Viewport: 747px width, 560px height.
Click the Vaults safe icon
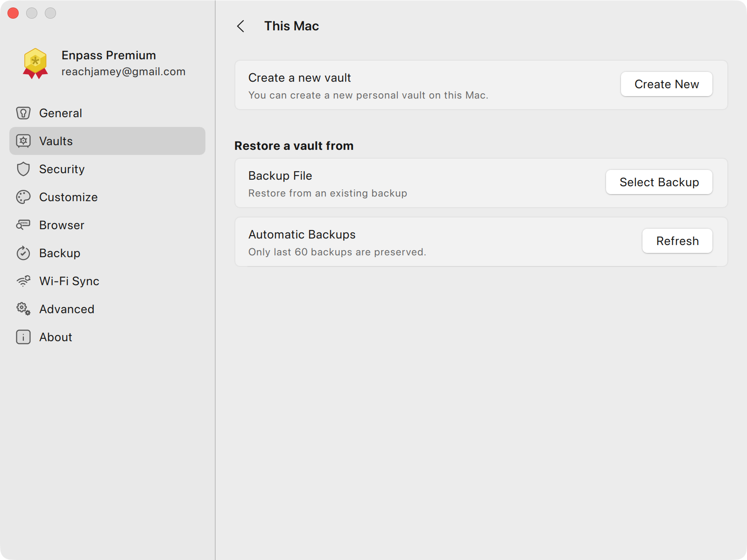(23, 141)
